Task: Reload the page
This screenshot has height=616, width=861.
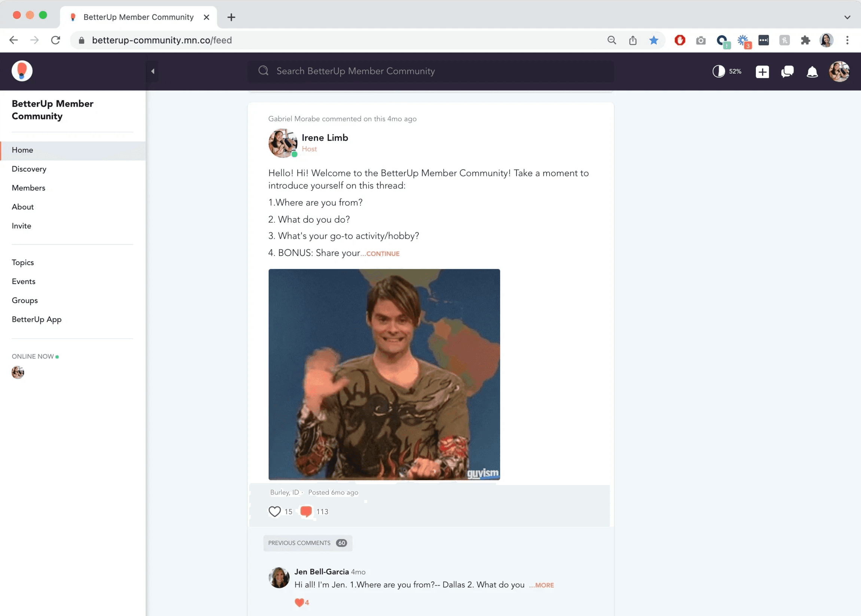Action: point(56,40)
